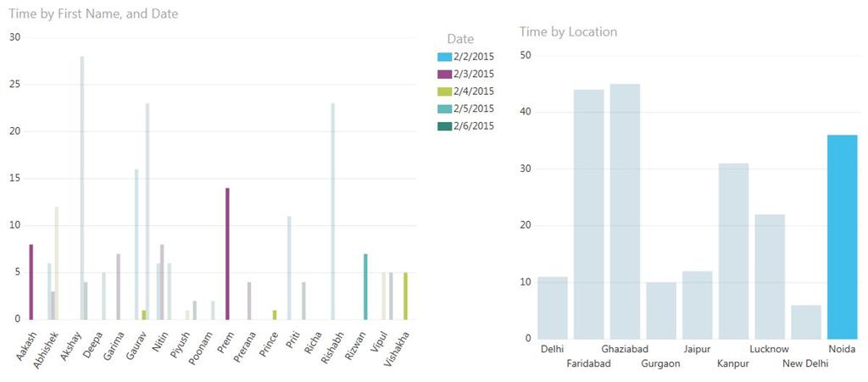Click the Deepa axis label

93,345
